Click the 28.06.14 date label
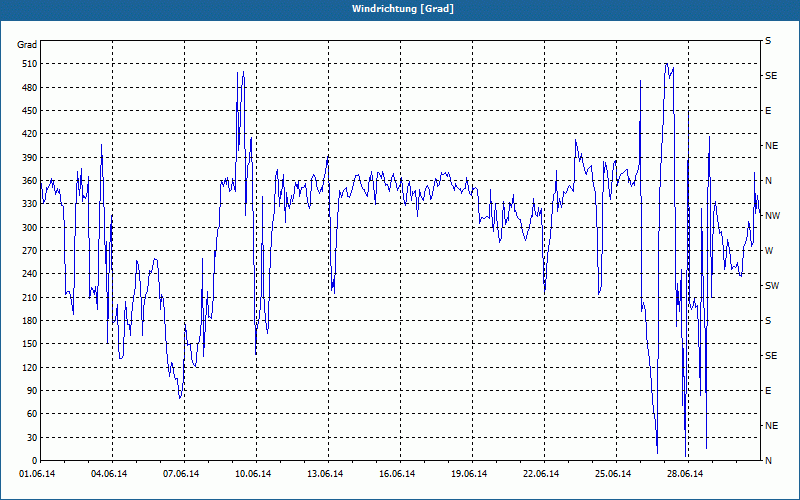The image size is (800, 500). (685, 474)
